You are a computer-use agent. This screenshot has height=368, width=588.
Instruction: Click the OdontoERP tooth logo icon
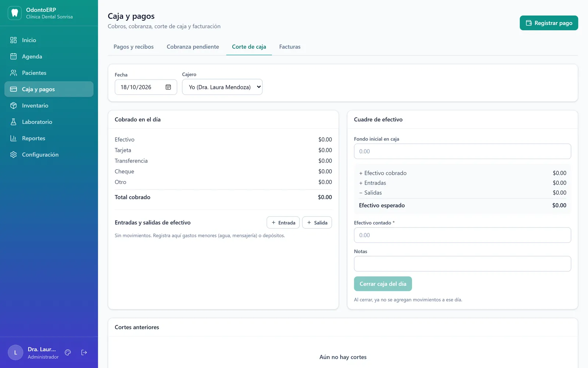click(x=15, y=13)
